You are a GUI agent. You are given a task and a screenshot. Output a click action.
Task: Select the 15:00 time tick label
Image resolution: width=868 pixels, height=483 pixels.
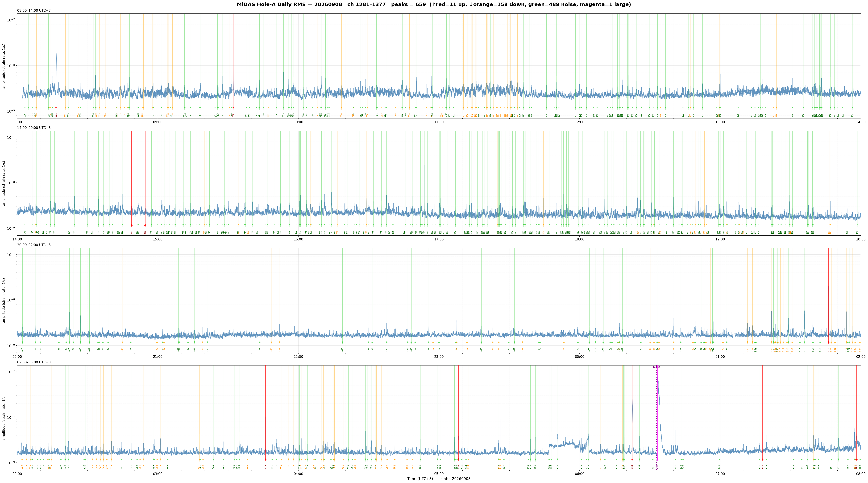click(158, 239)
